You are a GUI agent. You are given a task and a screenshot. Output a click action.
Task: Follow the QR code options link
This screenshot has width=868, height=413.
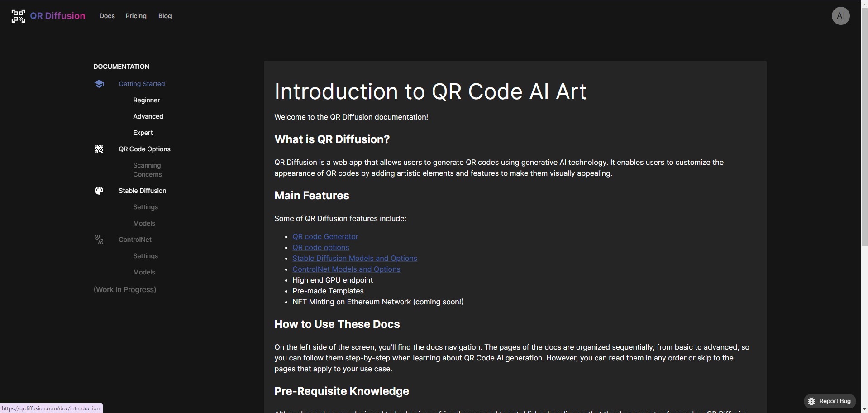pos(320,247)
